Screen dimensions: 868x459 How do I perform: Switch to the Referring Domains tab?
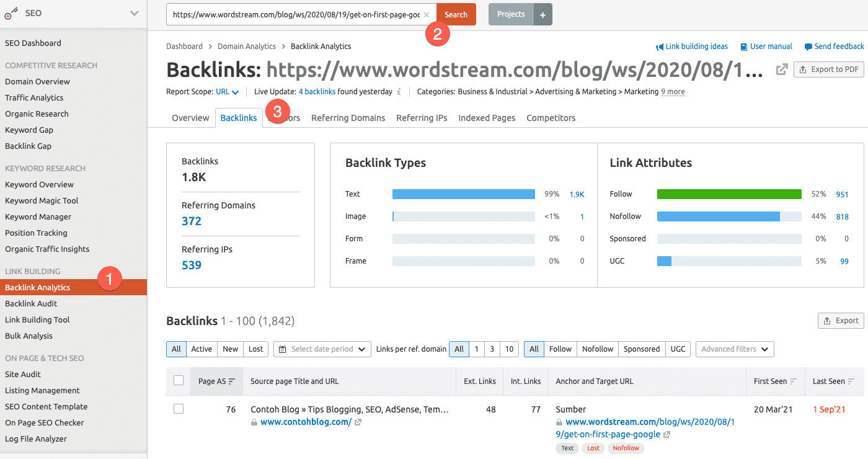pos(348,118)
